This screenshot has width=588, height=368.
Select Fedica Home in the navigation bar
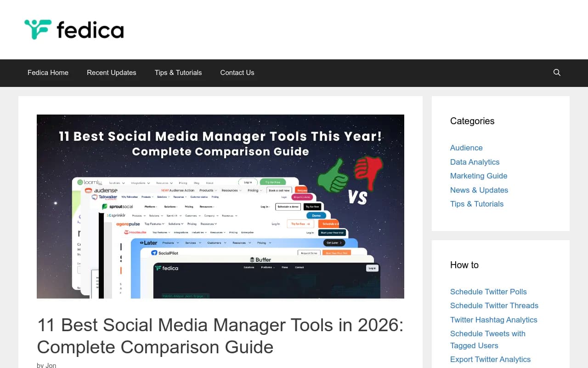48,73
